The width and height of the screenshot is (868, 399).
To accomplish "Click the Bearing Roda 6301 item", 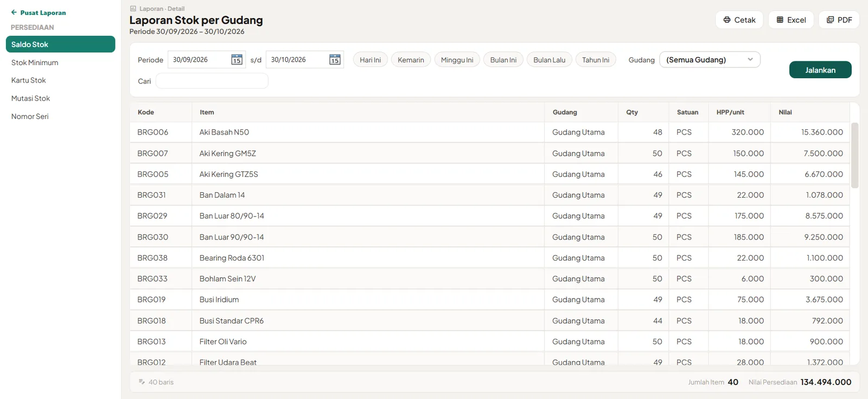I will coord(232,258).
